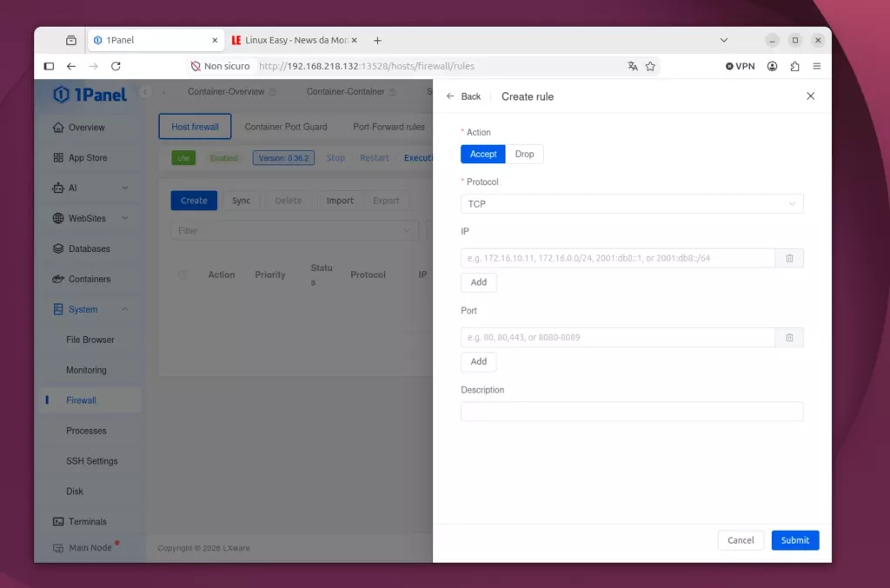Open a new browser tab
This screenshot has height=588, width=890.
click(x=377, y=40)
